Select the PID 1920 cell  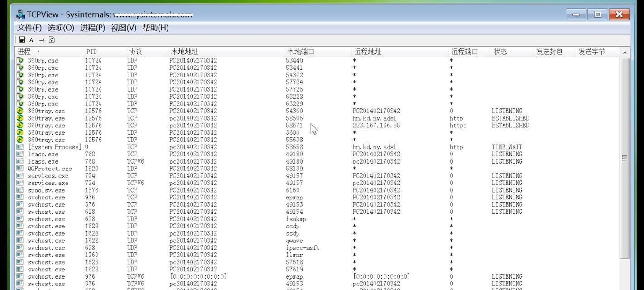tap(91, 169)
